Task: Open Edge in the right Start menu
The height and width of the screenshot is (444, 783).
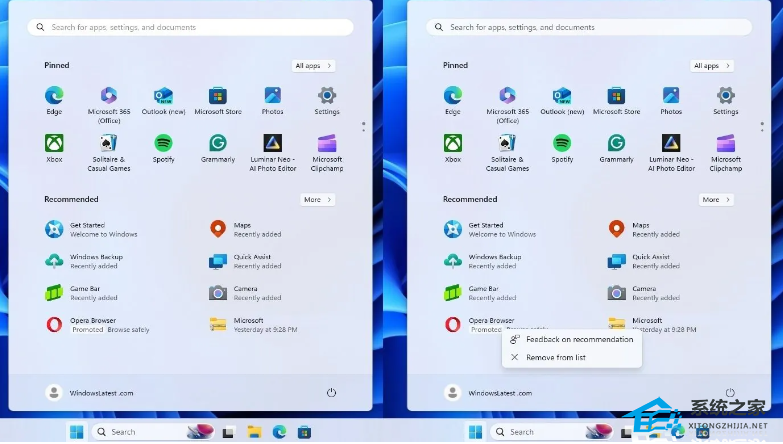Action: click(453, 100)
